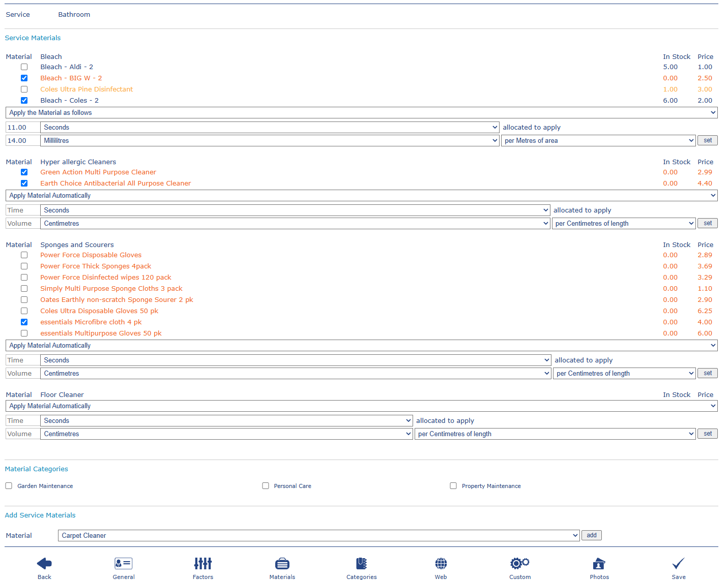Image resolution: width=728 pixels, height=580 pixels.
Task: Click set button for Bleach material
Action: (x=708, y=140)
